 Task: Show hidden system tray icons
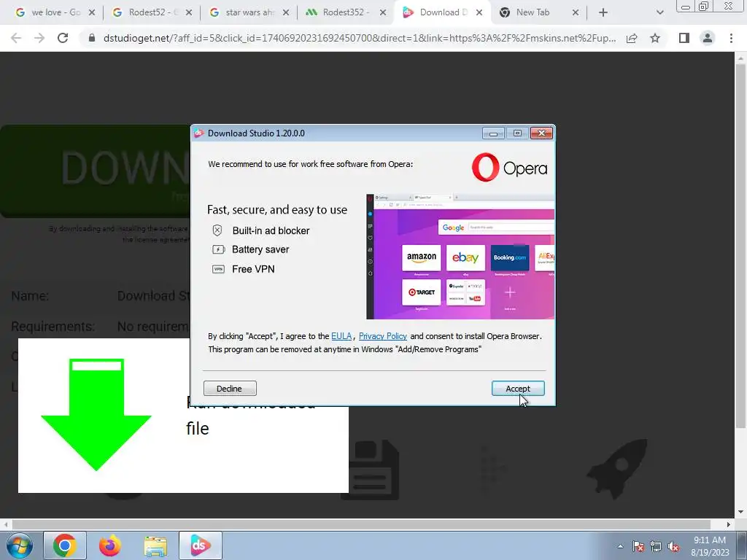[620, 546]
